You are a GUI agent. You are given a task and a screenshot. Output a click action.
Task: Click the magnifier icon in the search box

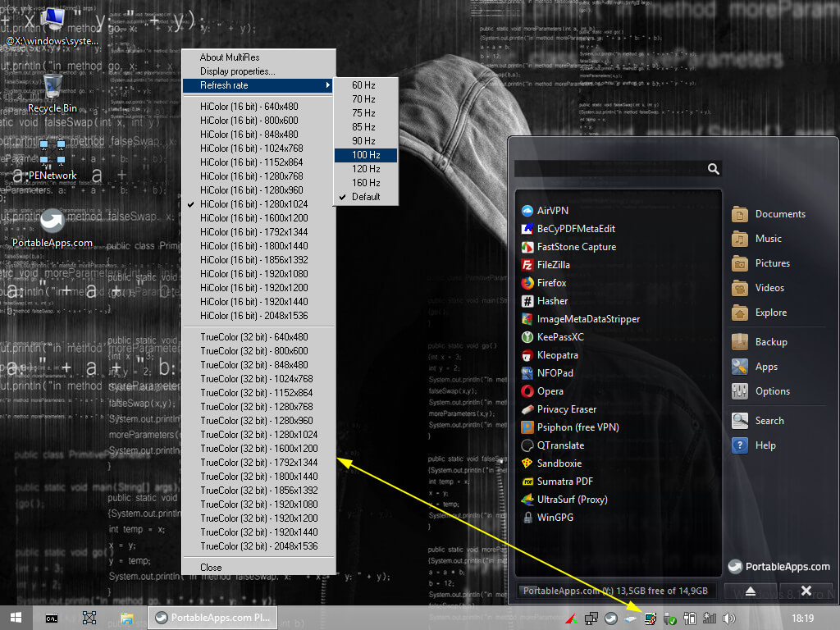point(713,169)
